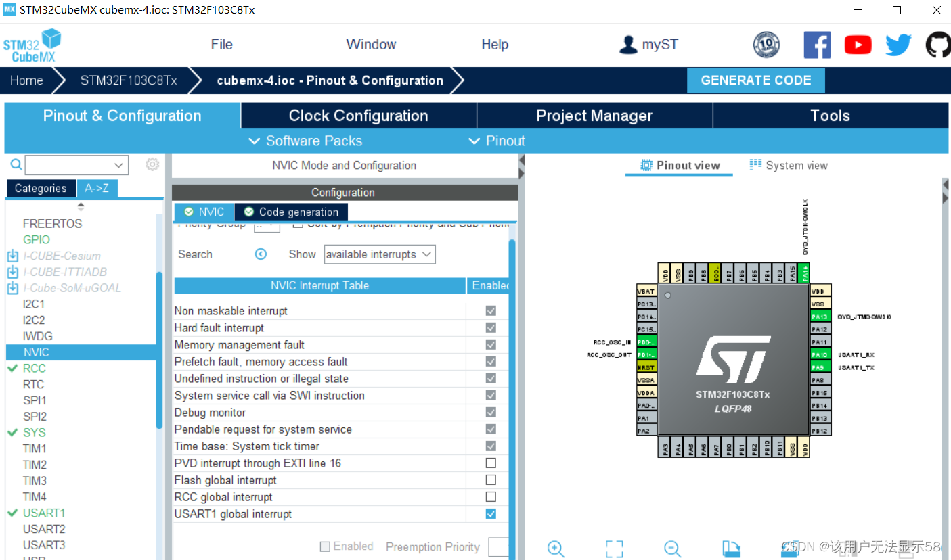
Task: Expand the Software Packs menu
Action: [305, 141]
